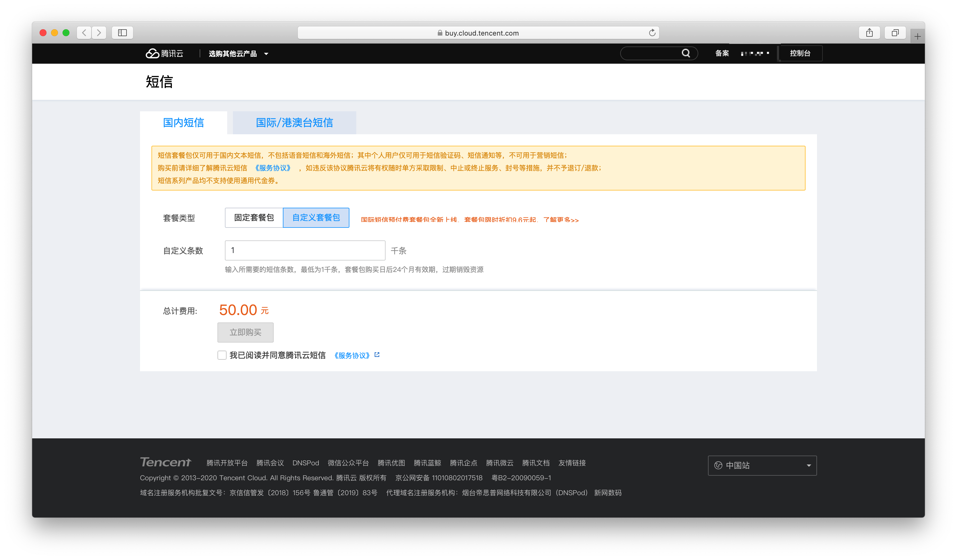Switch to 国际/港澳台短信 tab
Image resolution: width=957 pixels, height=560 pixels.
[x=294, y=122]
